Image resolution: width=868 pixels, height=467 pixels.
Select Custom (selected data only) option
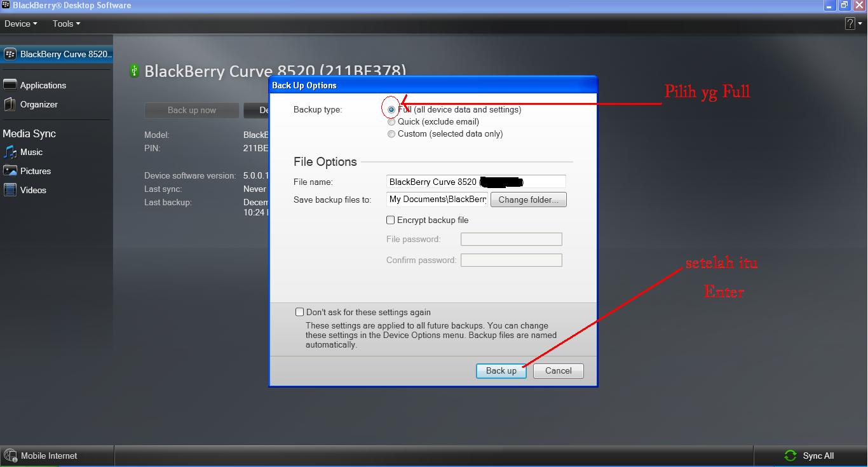click(391, 134)
